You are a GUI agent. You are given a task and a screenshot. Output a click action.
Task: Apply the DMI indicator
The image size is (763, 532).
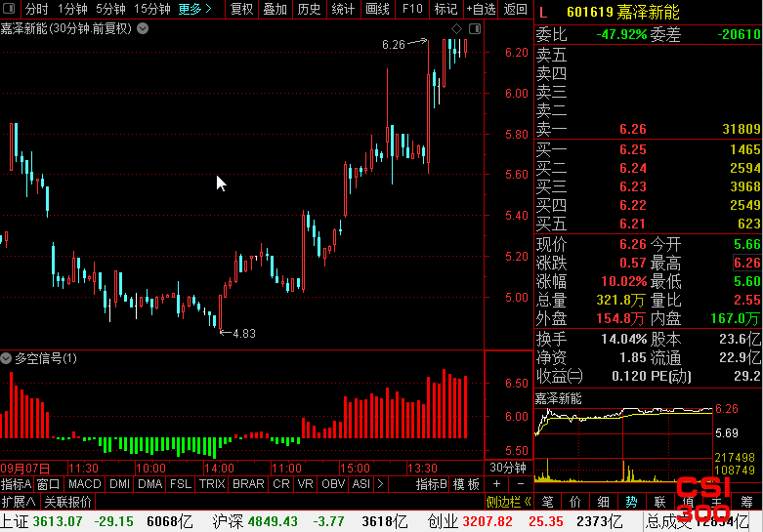(x=120, y=484)
